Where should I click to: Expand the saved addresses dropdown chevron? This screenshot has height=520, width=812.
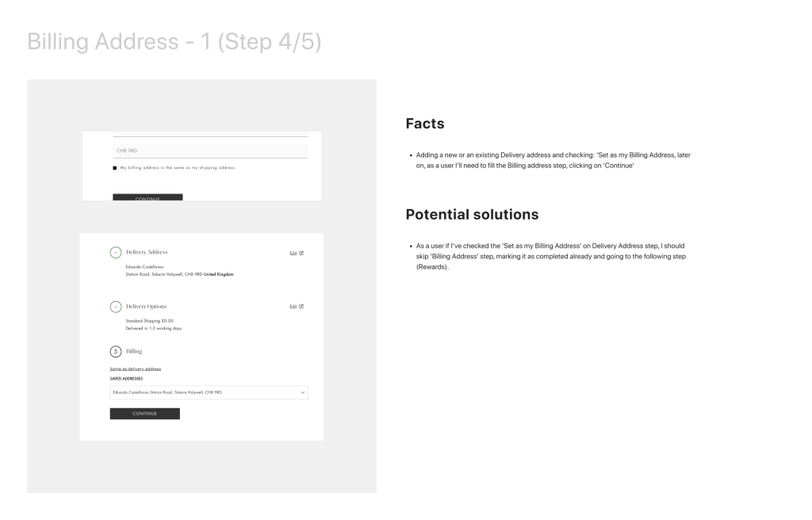tap(301, 392)
